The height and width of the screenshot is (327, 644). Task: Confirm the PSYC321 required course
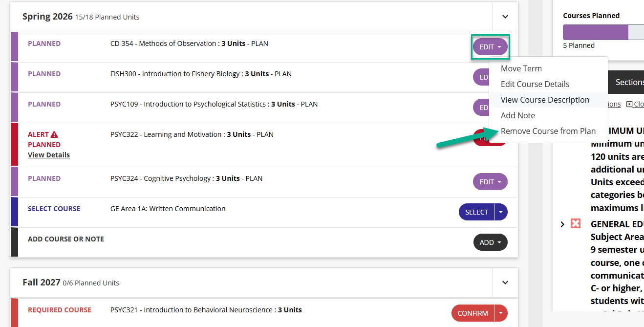click(472, 313)
